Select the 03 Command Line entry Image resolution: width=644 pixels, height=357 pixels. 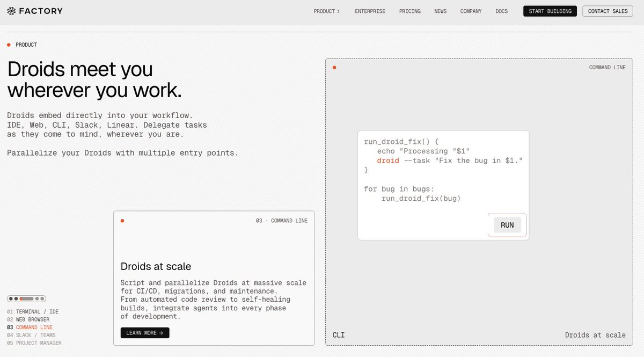[x=30, y=327]
